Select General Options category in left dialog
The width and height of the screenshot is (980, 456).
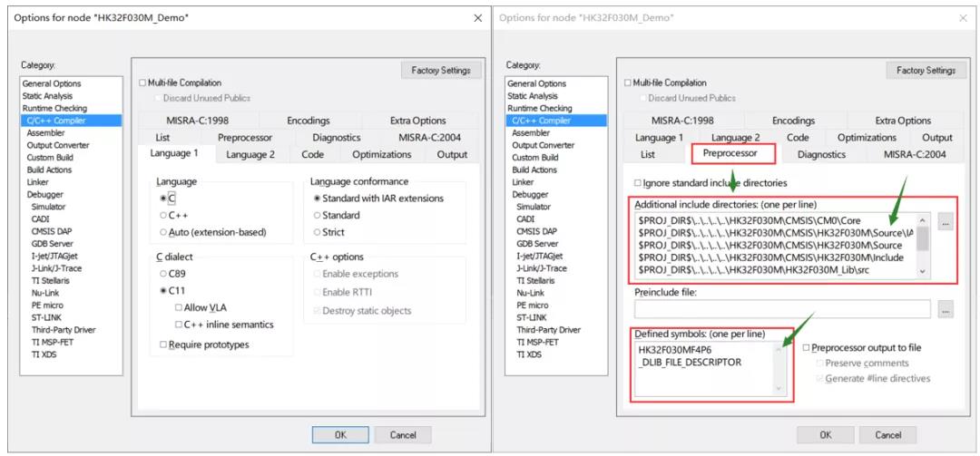[x=52, y=83]
